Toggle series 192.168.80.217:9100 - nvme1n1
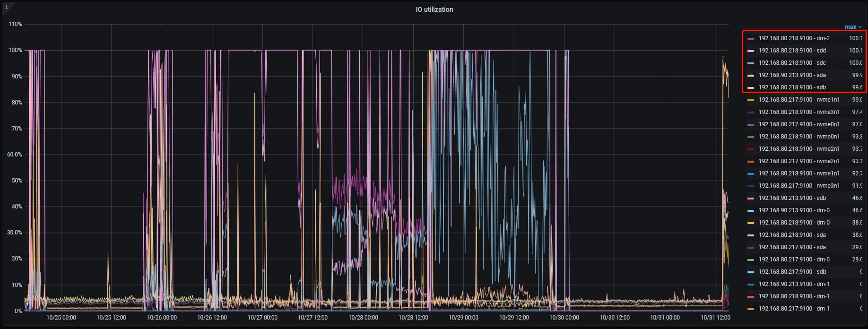Screen dimensions: 868x329 [799, 100]
